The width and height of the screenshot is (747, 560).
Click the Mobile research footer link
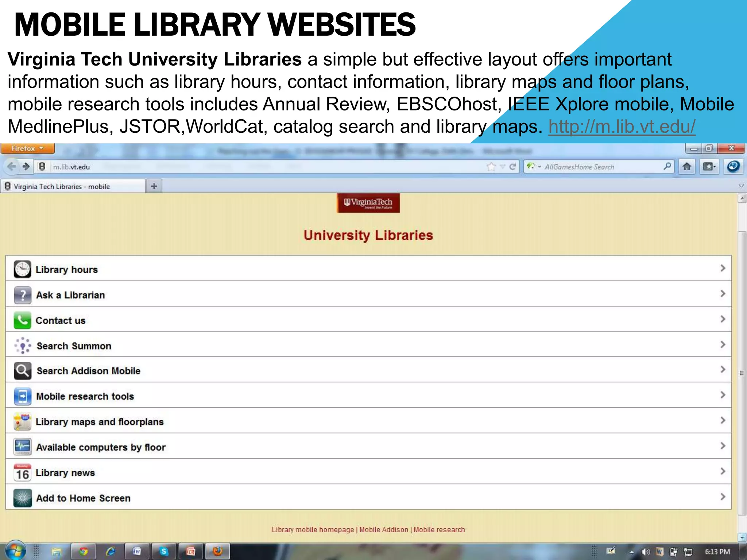coord(439,530)
